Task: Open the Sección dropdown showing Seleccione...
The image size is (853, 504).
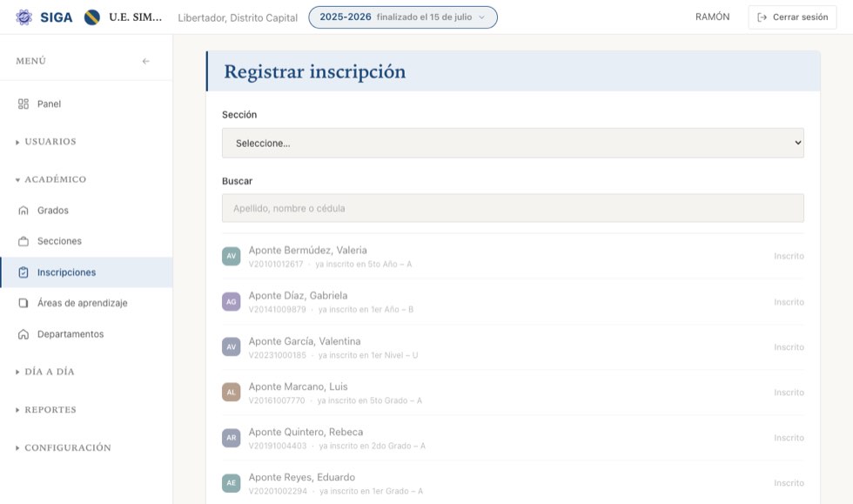Action: 513,143
